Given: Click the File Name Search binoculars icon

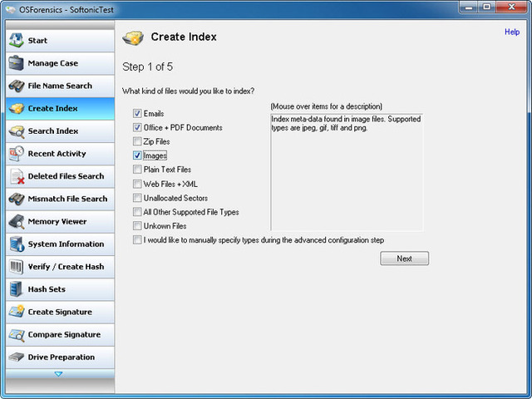Looking at the screenshot, I should click(x=16, y=86).
